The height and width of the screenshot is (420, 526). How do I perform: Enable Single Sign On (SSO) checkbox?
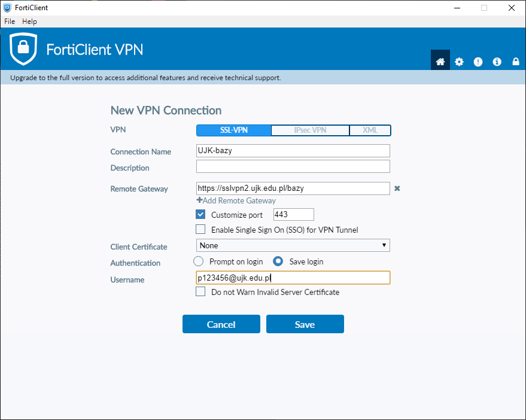click(x=200, y=230)
